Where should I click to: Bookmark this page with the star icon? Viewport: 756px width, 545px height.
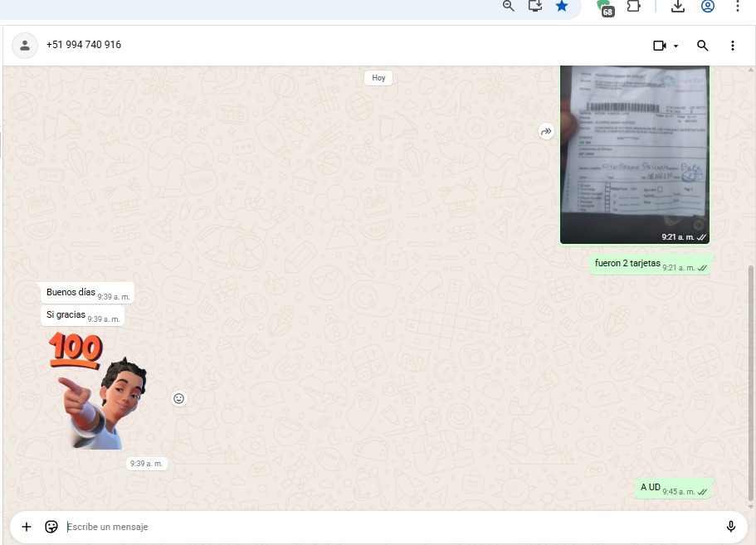pyautogui.click(x=562, y=6)
